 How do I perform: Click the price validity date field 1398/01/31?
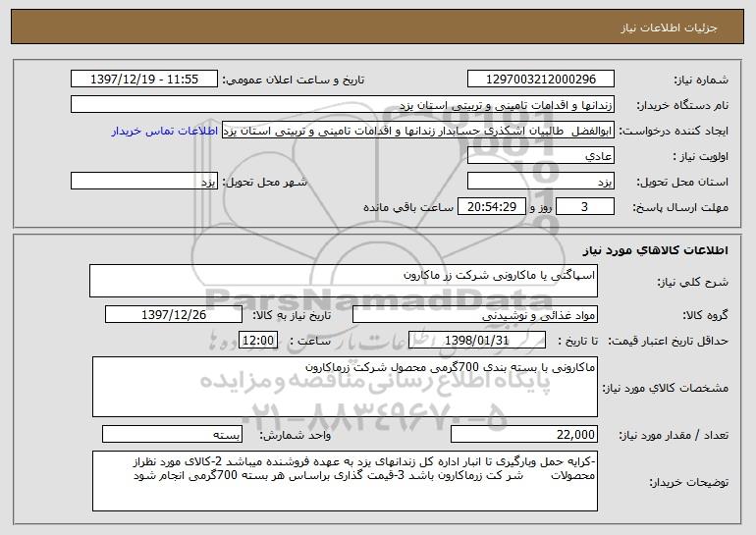477,341
